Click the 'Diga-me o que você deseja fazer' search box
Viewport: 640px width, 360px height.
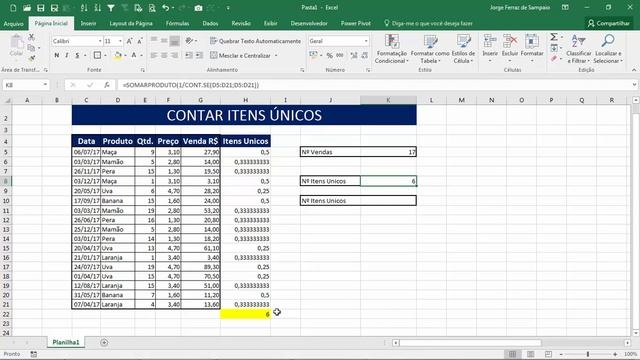pos(428,24)
